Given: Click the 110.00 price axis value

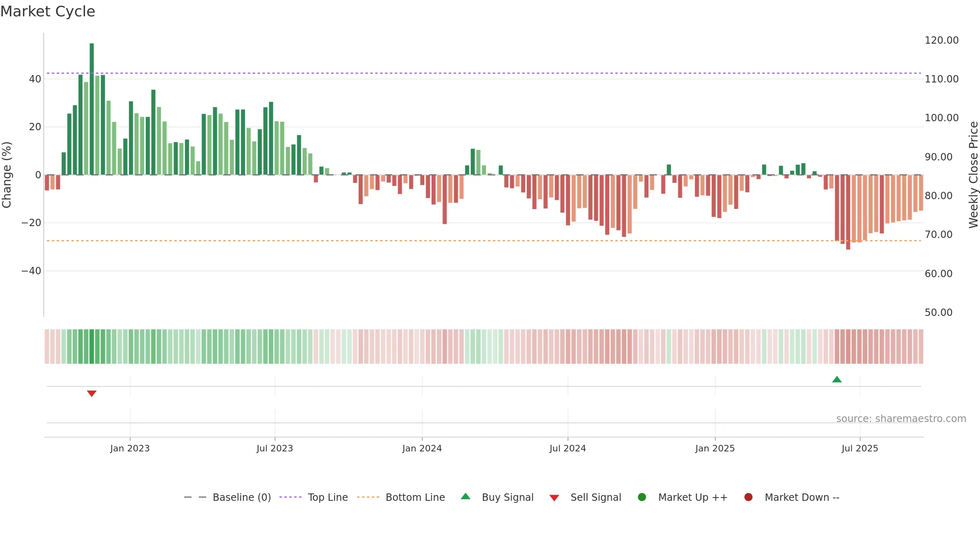Looking at the screenshot, I should point(942,79).
